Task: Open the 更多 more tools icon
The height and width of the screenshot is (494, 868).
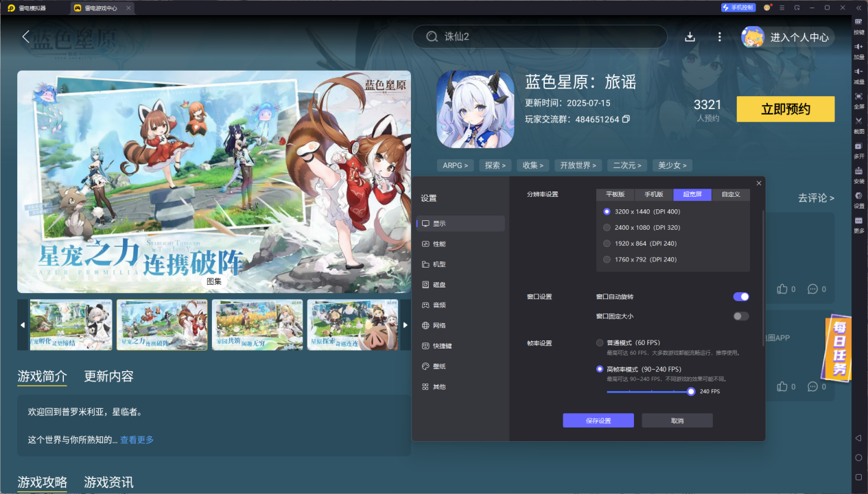Action: pos(858,225)
